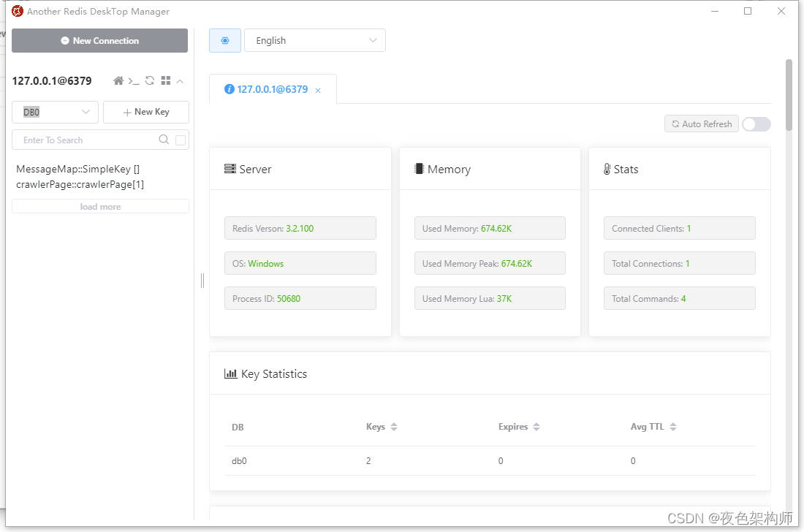Sort by Keys column arrows

point(394,427)
